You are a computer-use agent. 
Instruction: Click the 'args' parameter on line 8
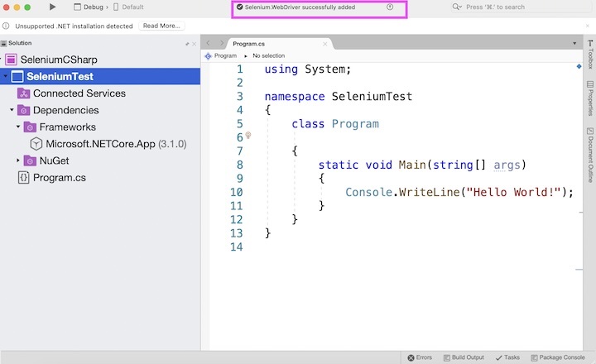click(x=507, y=165)
